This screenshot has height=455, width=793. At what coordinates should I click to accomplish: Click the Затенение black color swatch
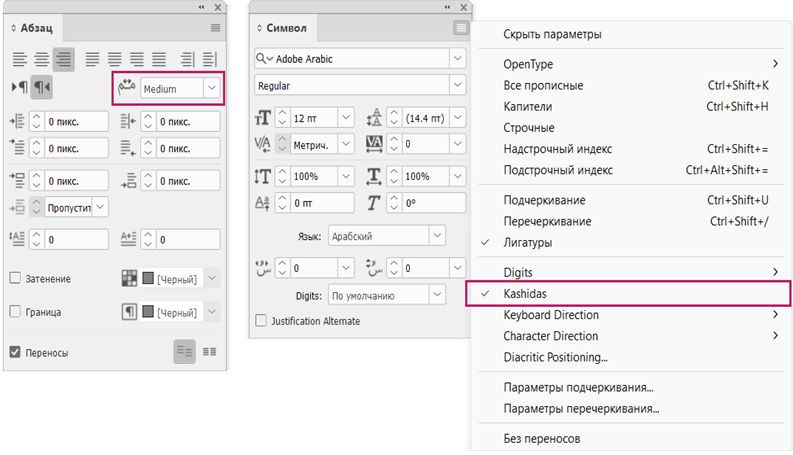click(x=148, y=278)
